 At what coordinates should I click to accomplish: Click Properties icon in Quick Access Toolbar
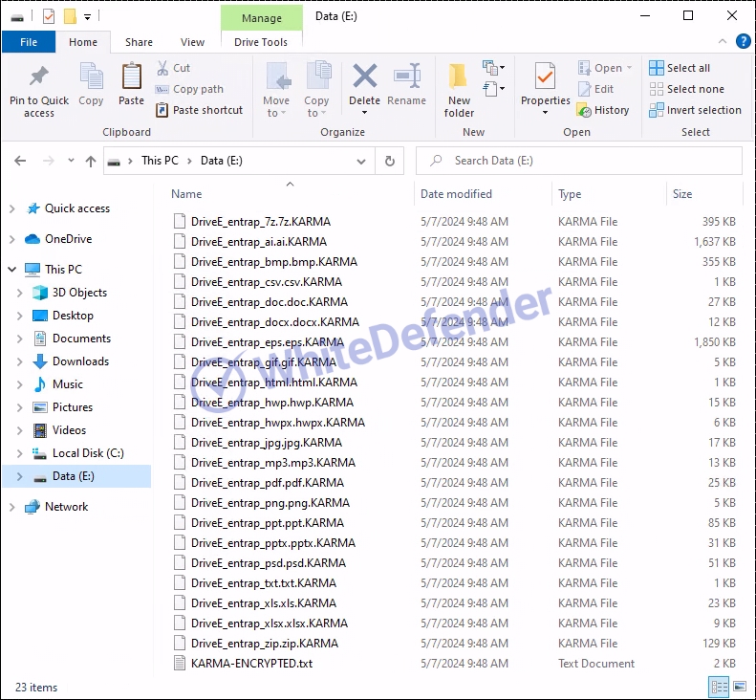point(49,16)
